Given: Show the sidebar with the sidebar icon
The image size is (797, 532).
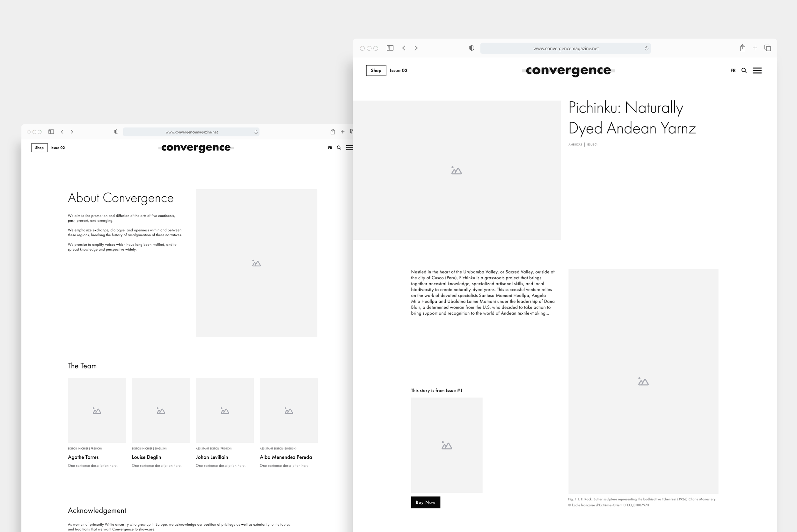Looking at the screenshot, I should [390, 48].
